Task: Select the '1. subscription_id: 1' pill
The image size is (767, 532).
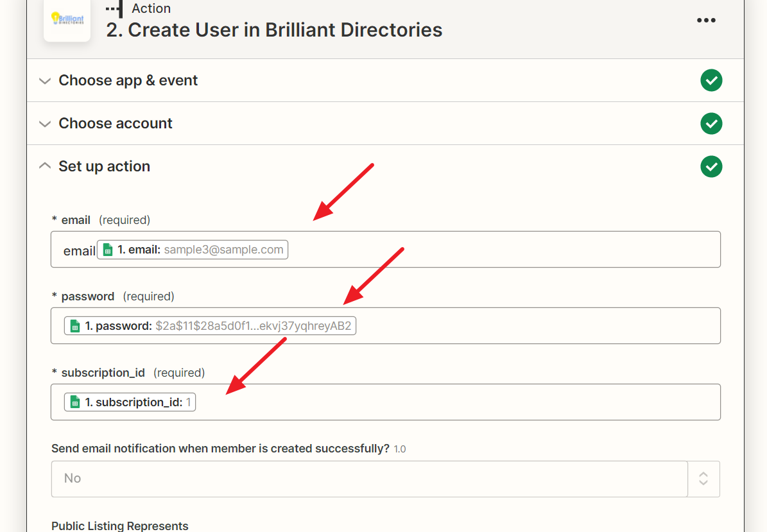Action: [x=130, y=402]
